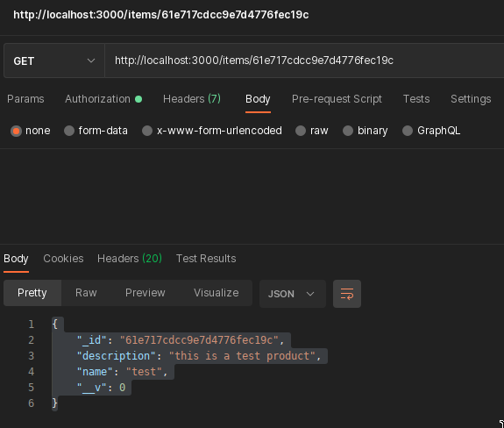Click the "name" key in response
The width and height of the screenshot is (504, 428).
(x=95, y=372)
